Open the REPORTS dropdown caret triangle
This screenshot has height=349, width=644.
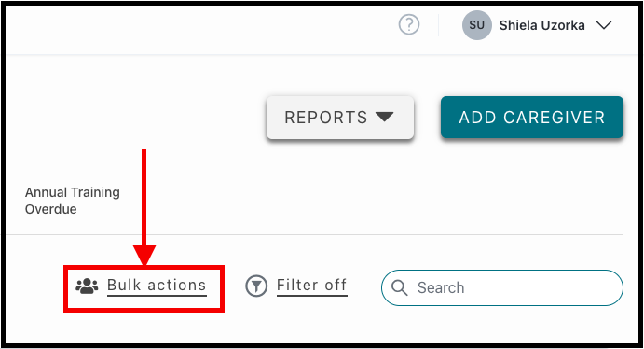(x=384, y=117)
